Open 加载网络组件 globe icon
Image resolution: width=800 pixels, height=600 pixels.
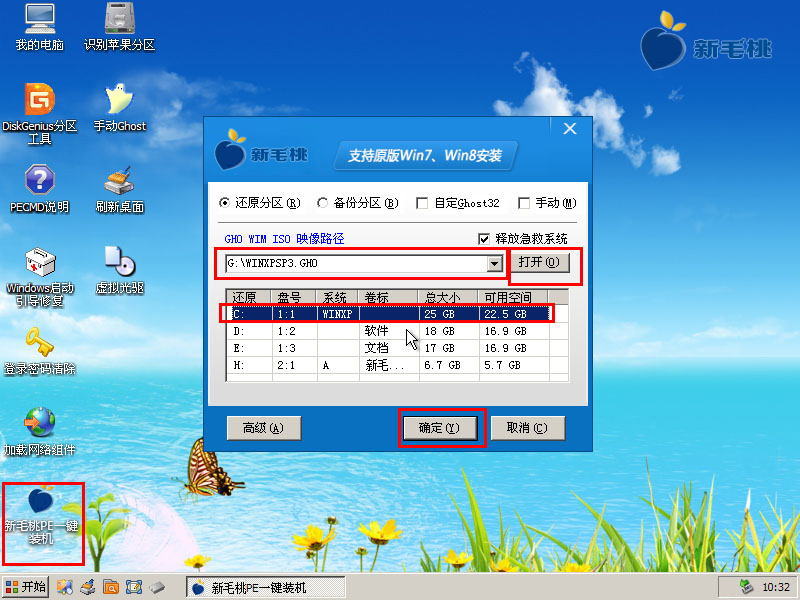click(39, 432)
